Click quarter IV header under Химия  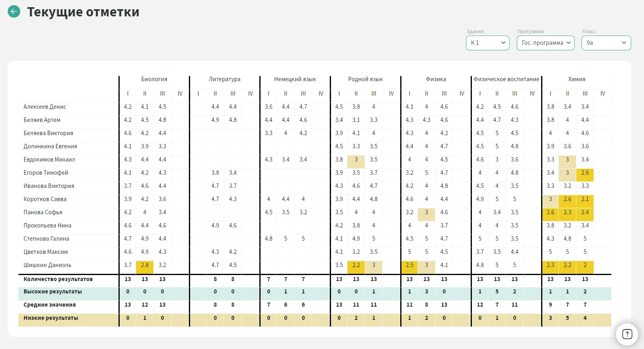(602, 94)
